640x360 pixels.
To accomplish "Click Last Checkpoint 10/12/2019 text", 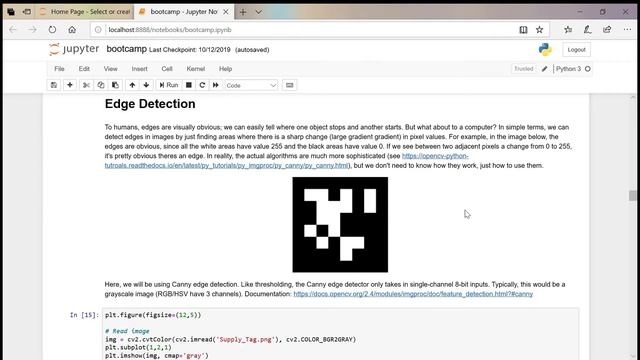I will click(x=190, y=50).
